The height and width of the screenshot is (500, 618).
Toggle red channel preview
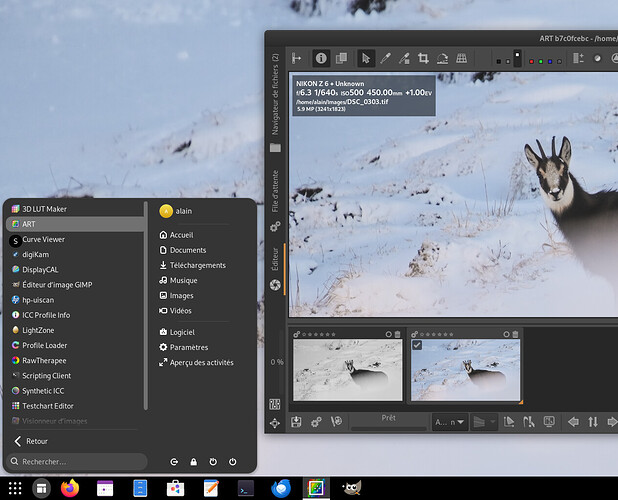(x=531, y=61)
